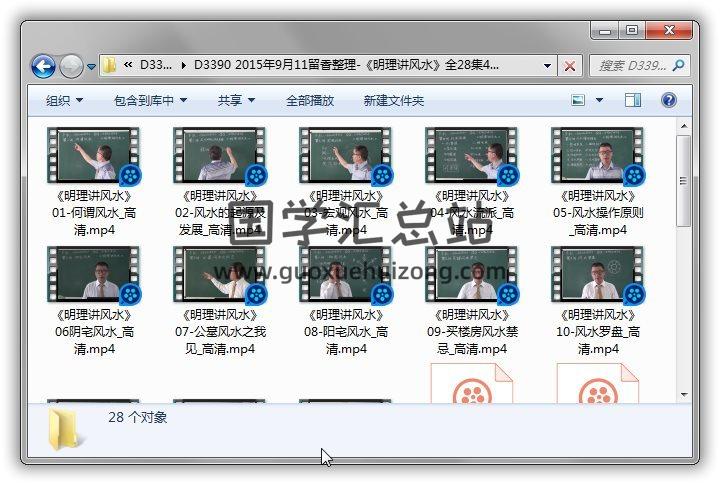Screen dimensions: 720x485
Task: Open the 包含到库中 menu
Action: [x=150, y=101]
